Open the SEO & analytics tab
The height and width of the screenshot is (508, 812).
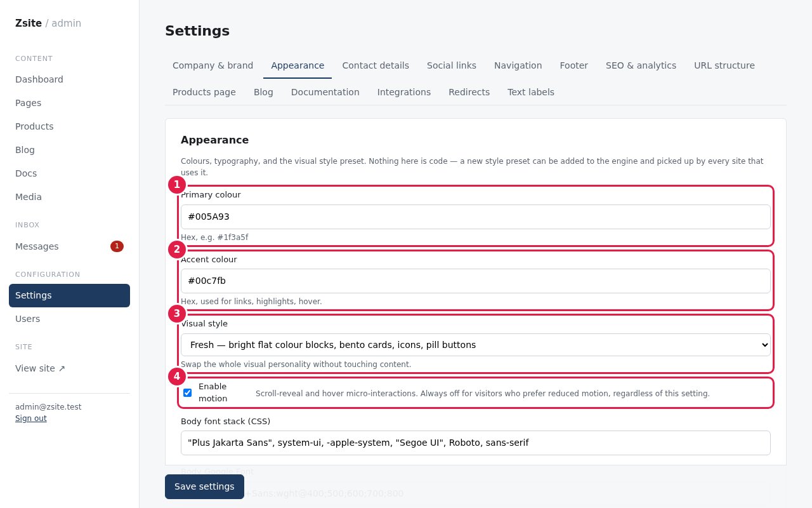[x=641, y=65]
